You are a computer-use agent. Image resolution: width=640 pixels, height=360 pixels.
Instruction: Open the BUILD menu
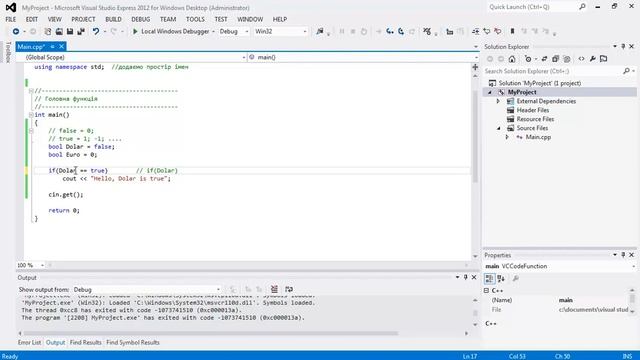coord(113,19)
